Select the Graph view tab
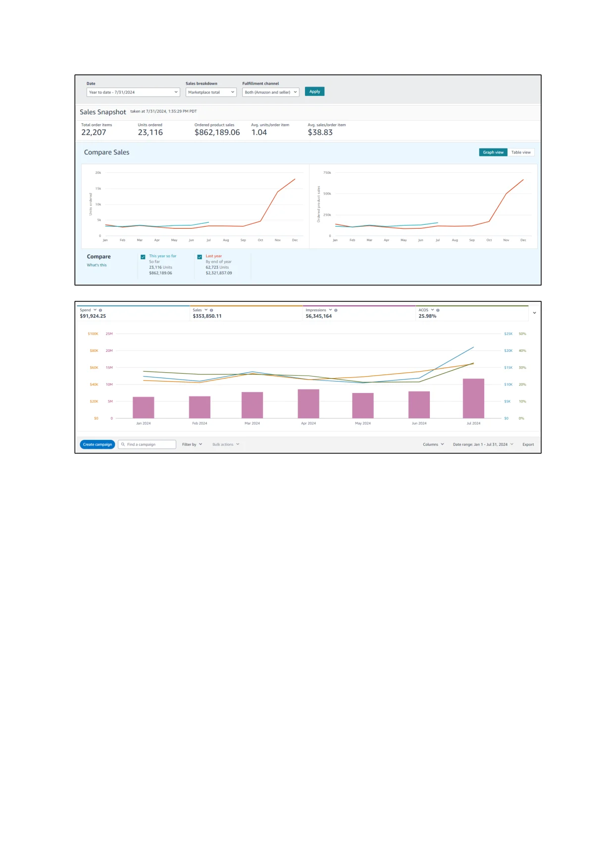614x868 pixels. click(493, 152)
